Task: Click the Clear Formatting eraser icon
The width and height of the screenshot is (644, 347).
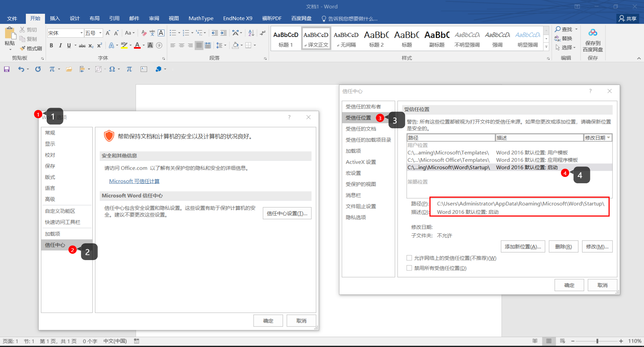Action: tap(144, 33)
